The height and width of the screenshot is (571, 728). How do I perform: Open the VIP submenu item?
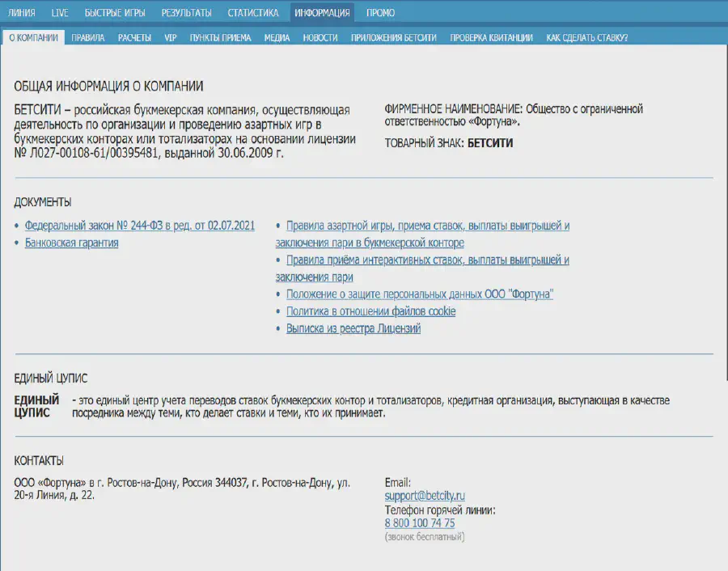click(x=171, y=37)
